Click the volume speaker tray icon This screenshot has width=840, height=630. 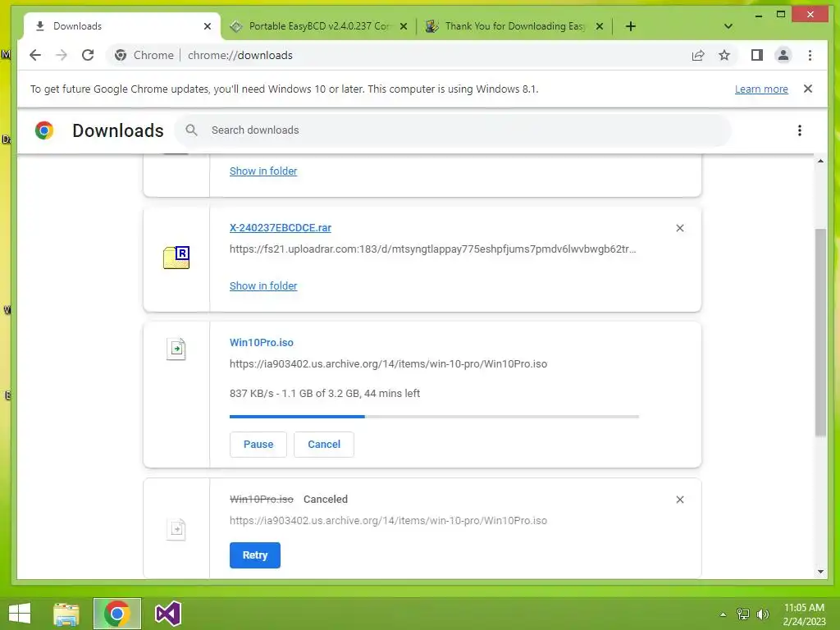[763, 614]
